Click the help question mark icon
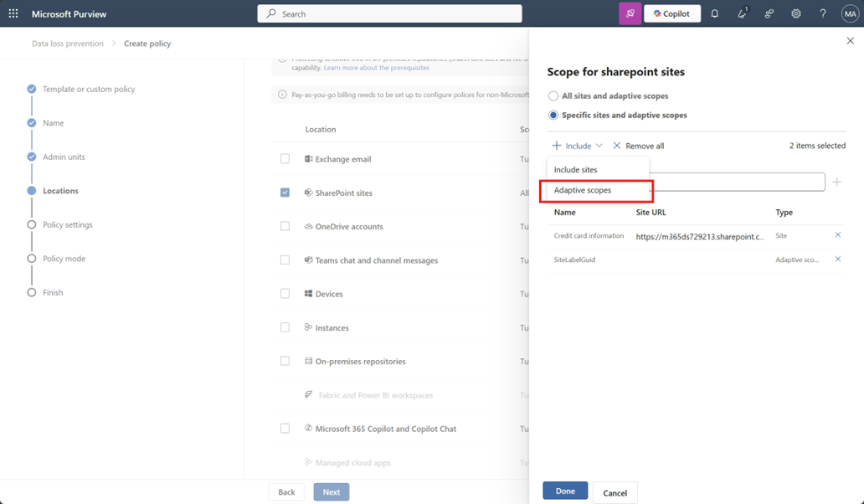864x504 pixels. [x=822, y=13]
